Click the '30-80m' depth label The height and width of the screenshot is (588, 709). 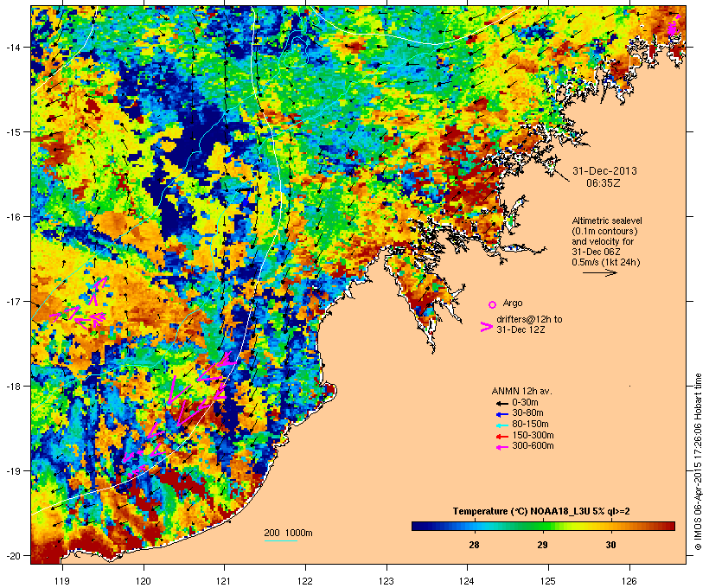pyautogui.click(x=527, y=413)
